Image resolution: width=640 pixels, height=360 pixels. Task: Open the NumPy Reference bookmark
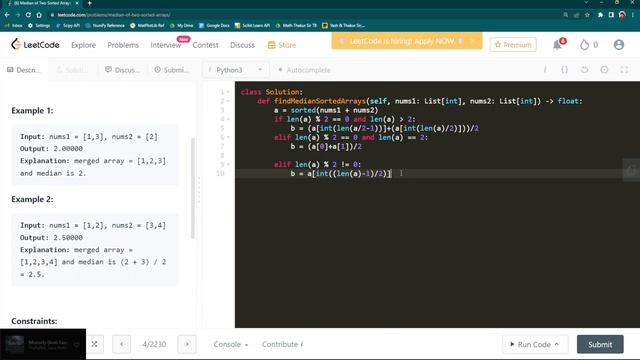click(x=105, y=25)
